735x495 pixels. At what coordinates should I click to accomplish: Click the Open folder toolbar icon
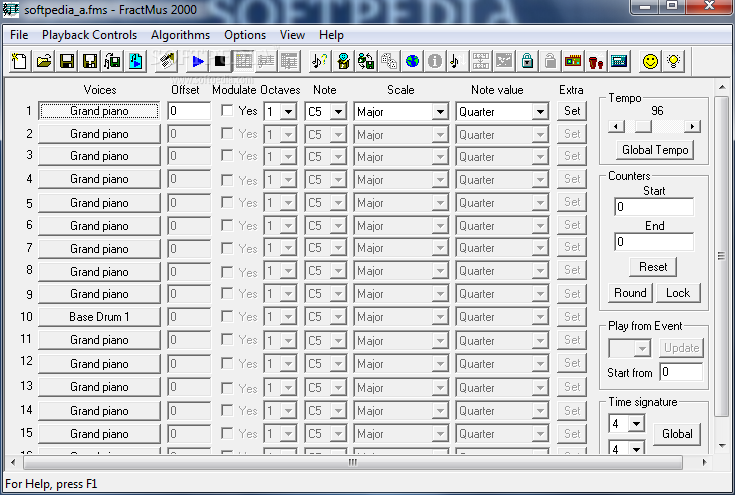tap(44, 61)
